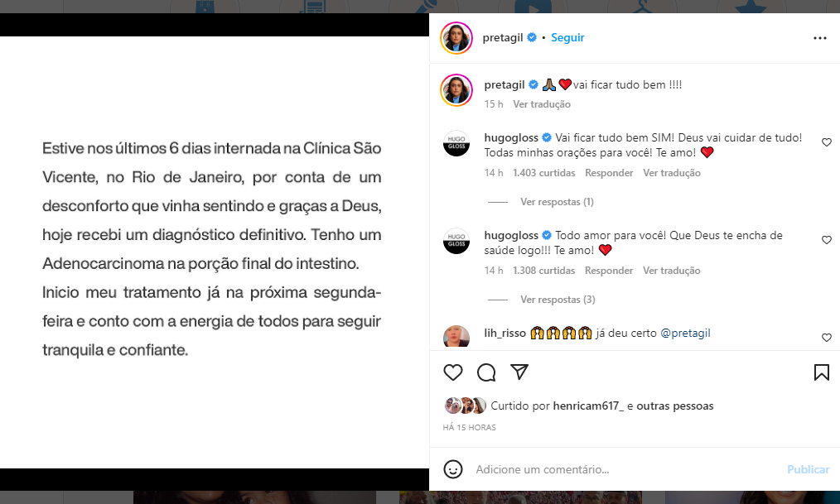Open pretagil profile picture in header
The image size is (840, 504).
(x=456, y=38)
